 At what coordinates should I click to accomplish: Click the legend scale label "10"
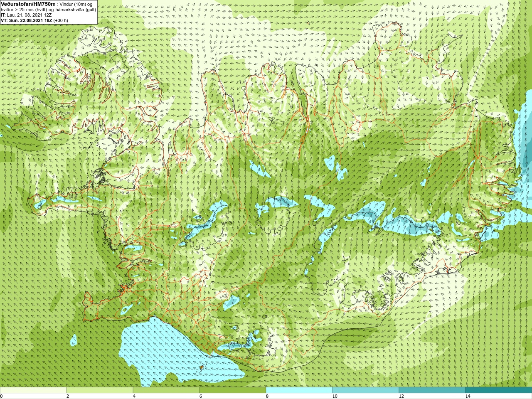(335, 396)
